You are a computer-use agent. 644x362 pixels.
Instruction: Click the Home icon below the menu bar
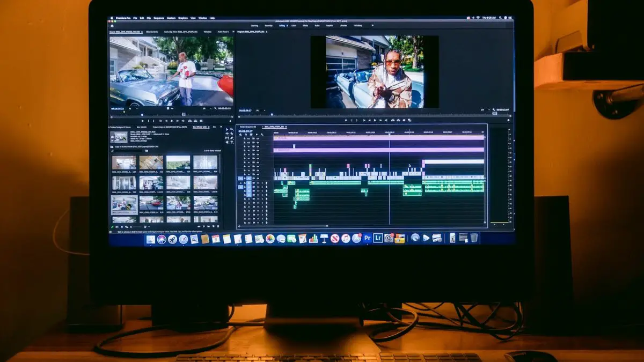(x=112, y=25)
